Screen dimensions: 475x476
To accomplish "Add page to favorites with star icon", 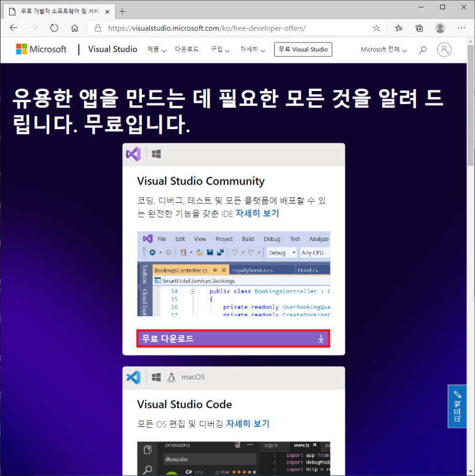I will (376, 28).
